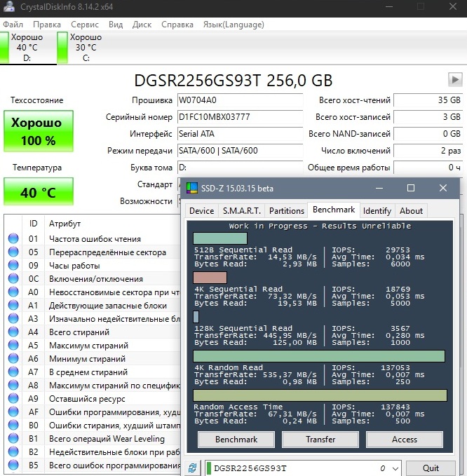Click the green Хорошо 100 % health status
The image size is (467, 476).
tap(38, 131)
